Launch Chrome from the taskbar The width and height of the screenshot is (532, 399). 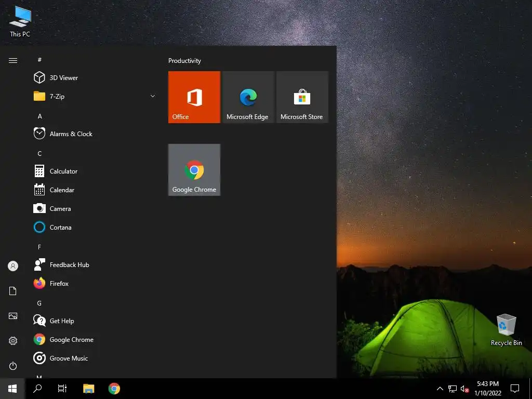tap(114, 389)
